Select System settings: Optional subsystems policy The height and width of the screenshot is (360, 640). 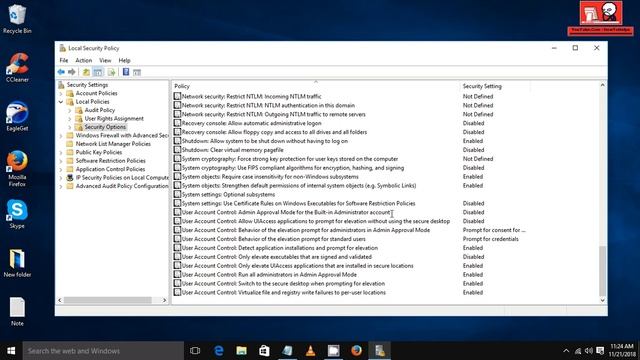pyautogui.click(x=224, y=195)
